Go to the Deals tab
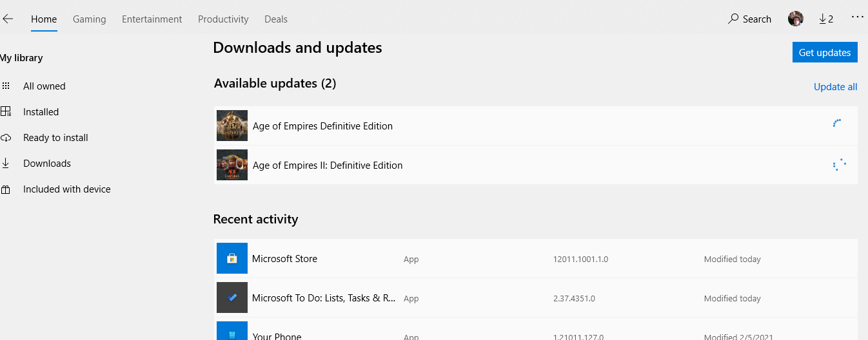The height and width of the screenshot is (340, 868). tap(276, 19)
